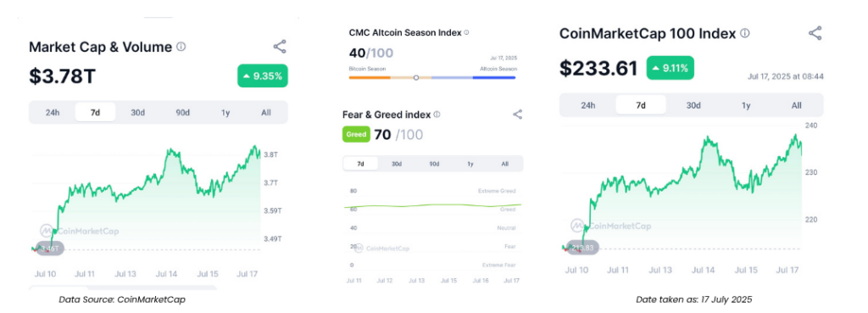Viewport: 868px width, 313px height.
Task: Click share icon on Market Cap & Volume
Action: [x=280, y=47]
